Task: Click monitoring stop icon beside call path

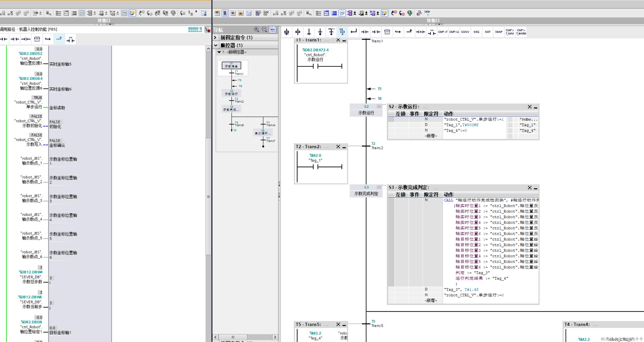Action: [x=208, y=29]
